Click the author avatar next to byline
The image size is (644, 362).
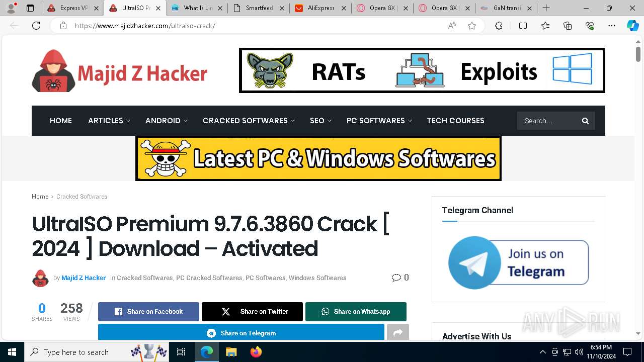coord(40,278)
